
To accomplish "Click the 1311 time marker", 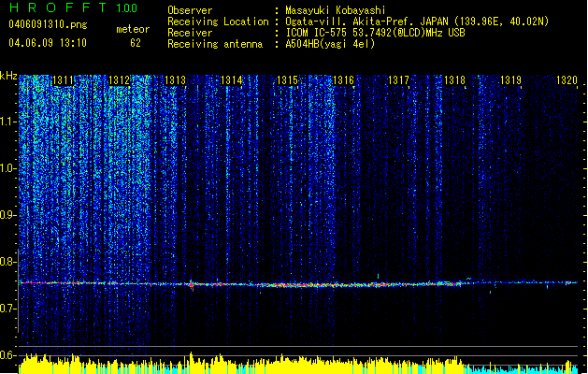I will coord(63,80).
